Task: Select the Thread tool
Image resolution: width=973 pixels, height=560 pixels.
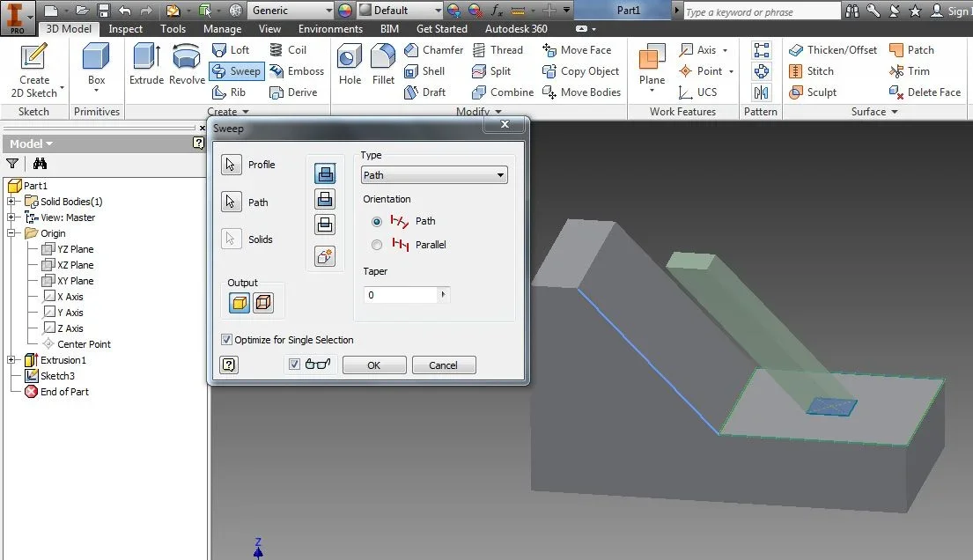Action: [498, 49]
